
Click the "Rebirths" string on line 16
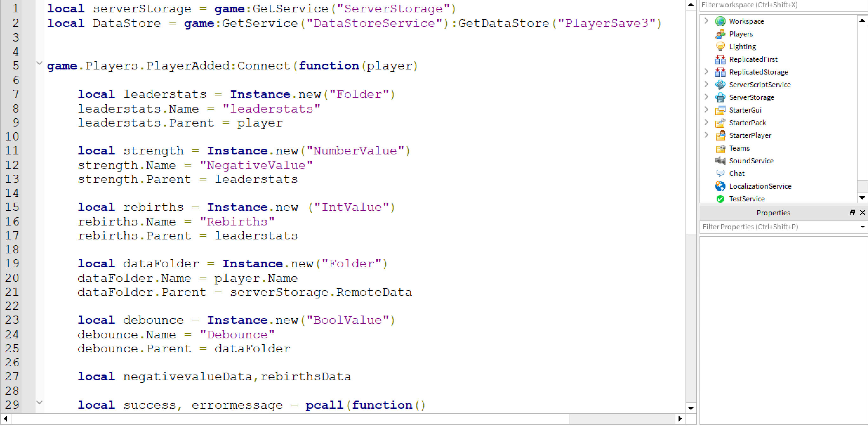(237, 222)
